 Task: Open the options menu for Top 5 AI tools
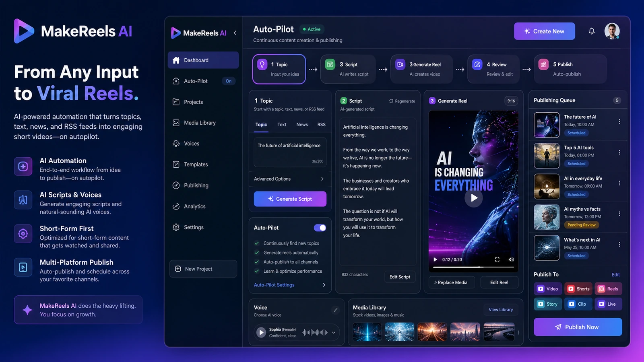619,152
